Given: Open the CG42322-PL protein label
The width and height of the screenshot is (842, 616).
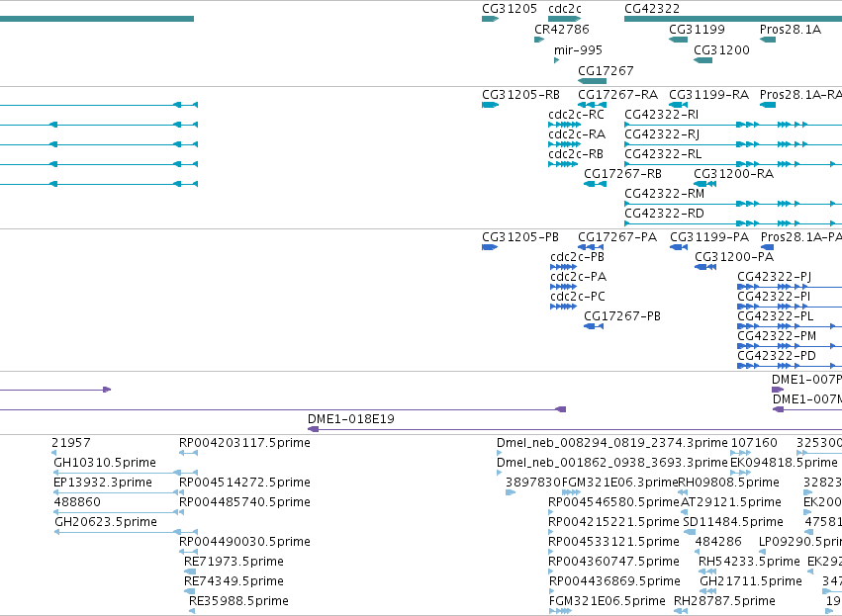Looking at the screenshot, I should click(x=776, y=316).
